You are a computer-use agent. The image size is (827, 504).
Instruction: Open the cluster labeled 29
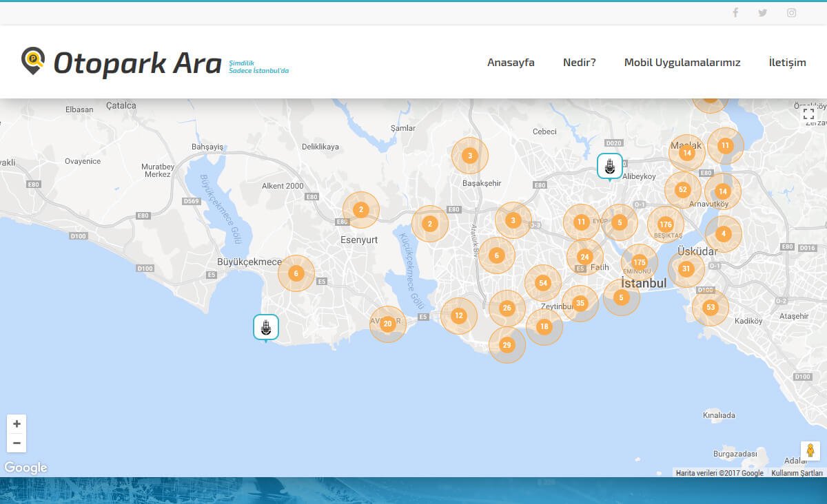pyautogui.click(x=507, y=345)
